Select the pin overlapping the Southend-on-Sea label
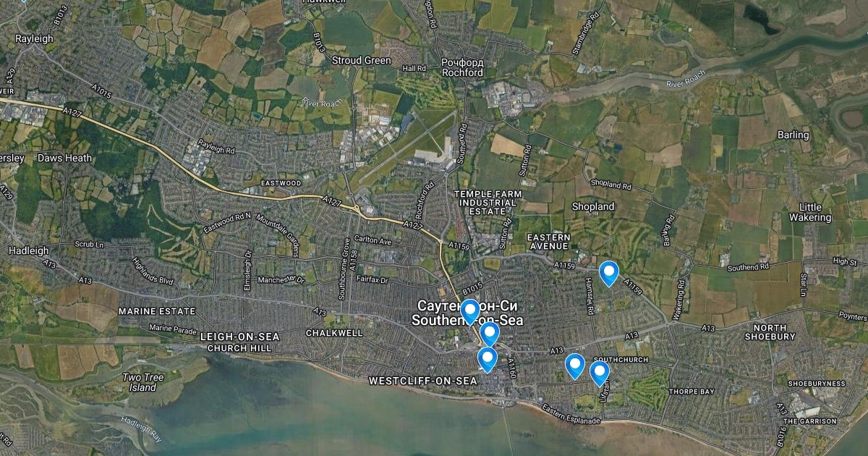 tap(469, 311)
